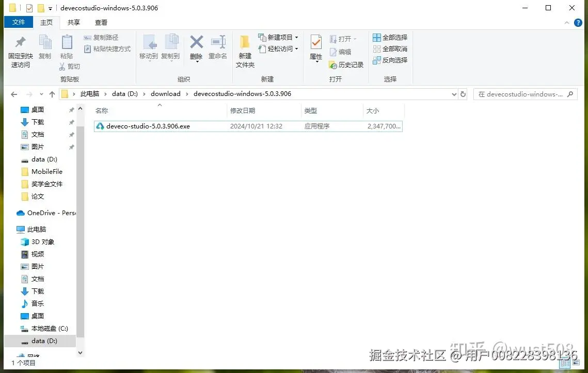This screenshot has width=588, height=373.
Task: Click Invert selection (反向选择)
Action: click(x=390, y=60)
